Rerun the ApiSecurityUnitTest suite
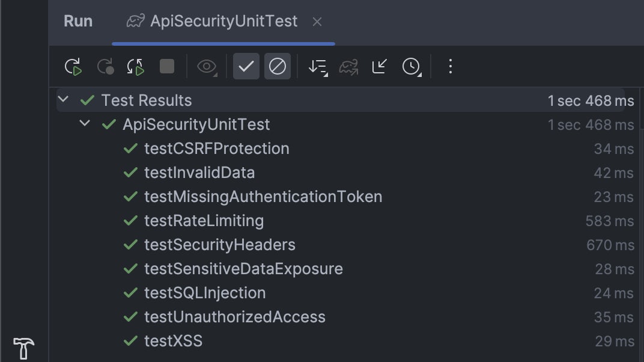The height and width of the screenshot is (362, 644). pos(72,67)
